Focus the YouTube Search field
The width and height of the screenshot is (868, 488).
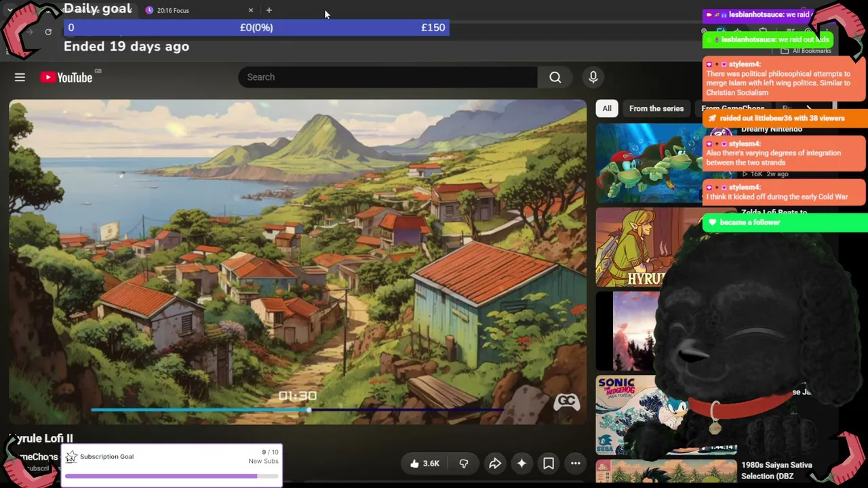[388, 77]
